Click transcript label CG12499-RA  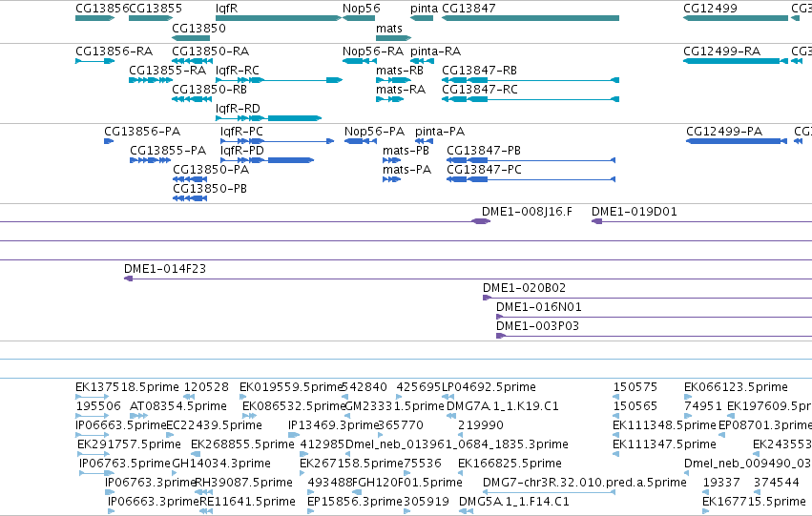pyautogui.click(x=722, y=52)
